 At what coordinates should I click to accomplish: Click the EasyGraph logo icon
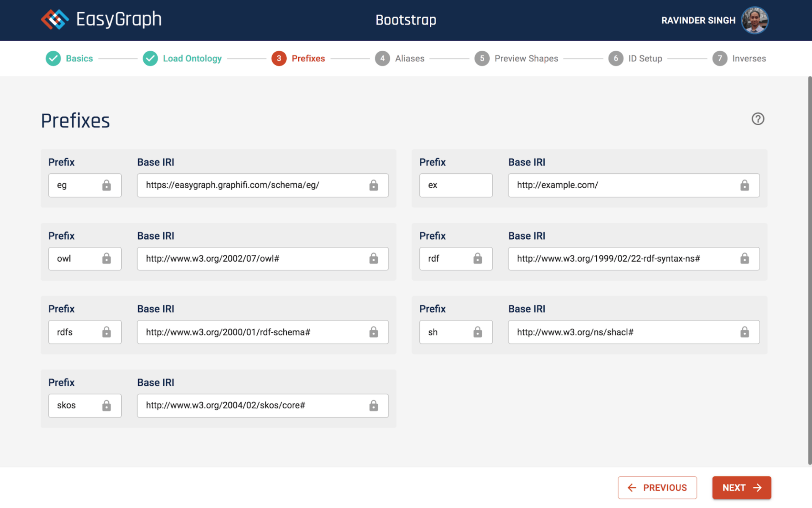click(x=55, y=19)
